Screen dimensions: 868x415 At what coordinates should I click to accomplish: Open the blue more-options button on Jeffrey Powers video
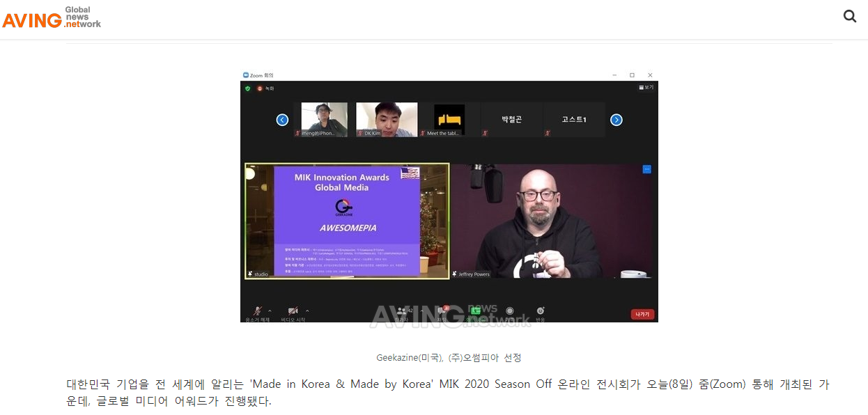coord(646,169)
